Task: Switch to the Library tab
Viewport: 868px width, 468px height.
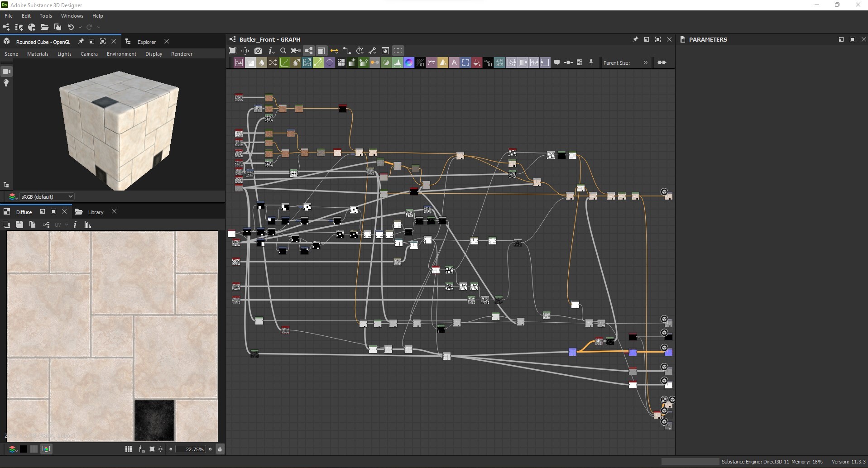Action: [96, 212]
